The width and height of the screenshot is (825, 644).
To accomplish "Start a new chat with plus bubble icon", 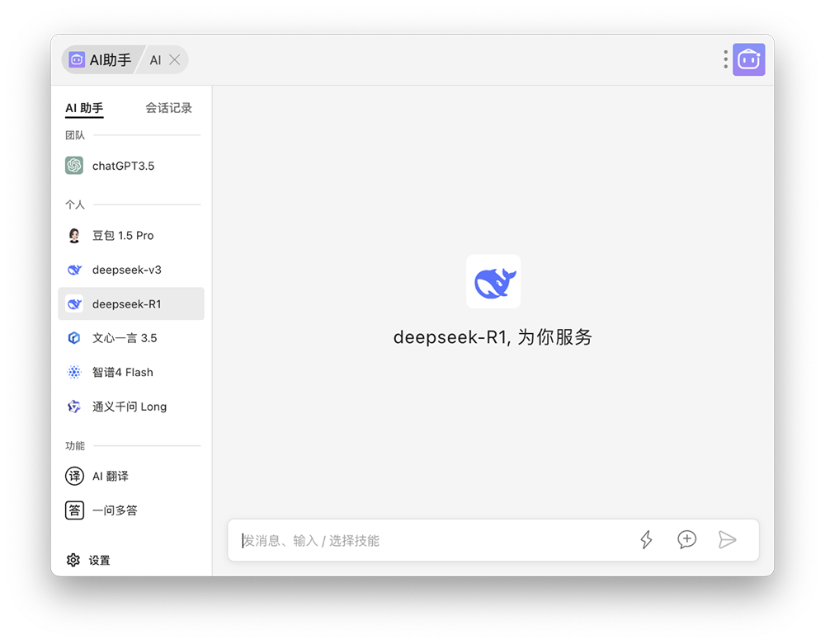I will tap(686, 540).
